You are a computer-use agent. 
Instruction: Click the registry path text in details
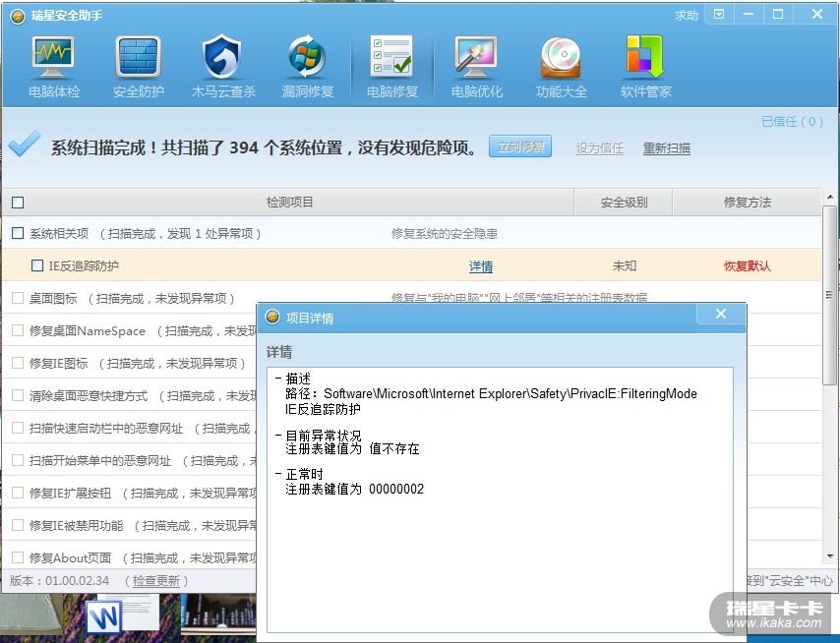click(491, 394)
